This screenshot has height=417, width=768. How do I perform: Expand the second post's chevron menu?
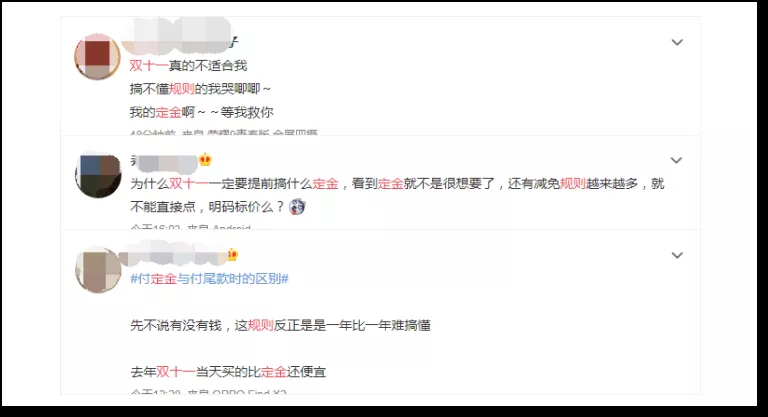pos(676,160)
